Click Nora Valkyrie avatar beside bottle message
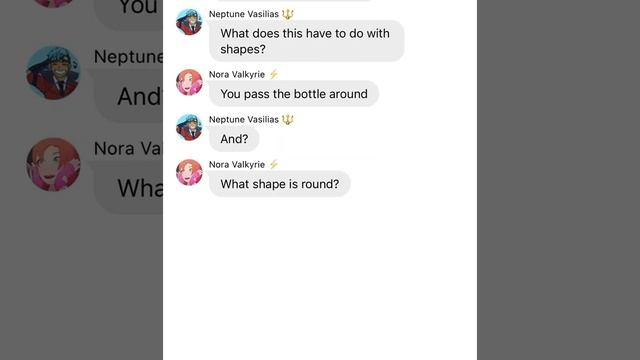This screenshot has height=360, width=640. [189, 82]
